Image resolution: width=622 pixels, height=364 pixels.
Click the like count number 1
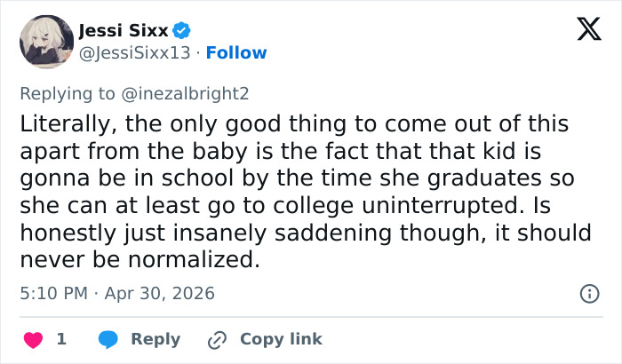pos(61,339)
